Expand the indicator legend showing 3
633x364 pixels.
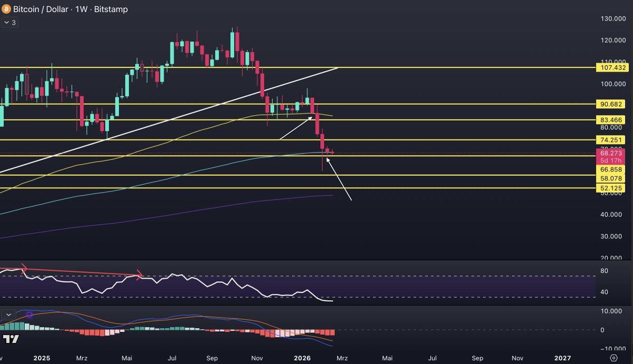pyautogui.click(x=10, y=23)
